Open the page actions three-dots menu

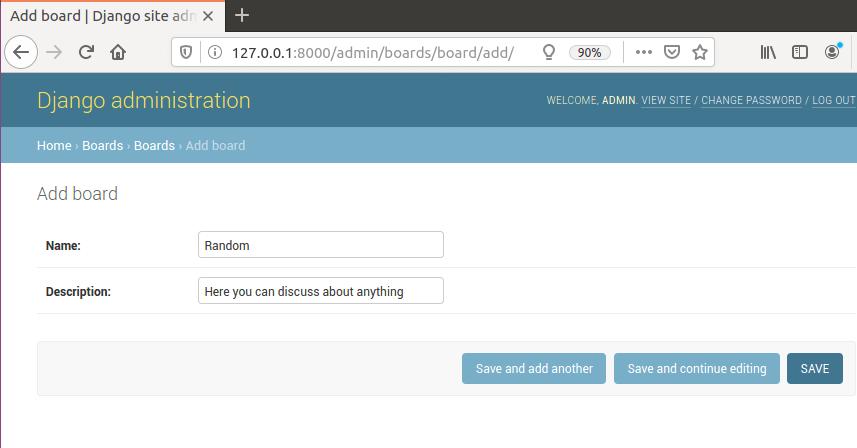click(x=644, y=52)
